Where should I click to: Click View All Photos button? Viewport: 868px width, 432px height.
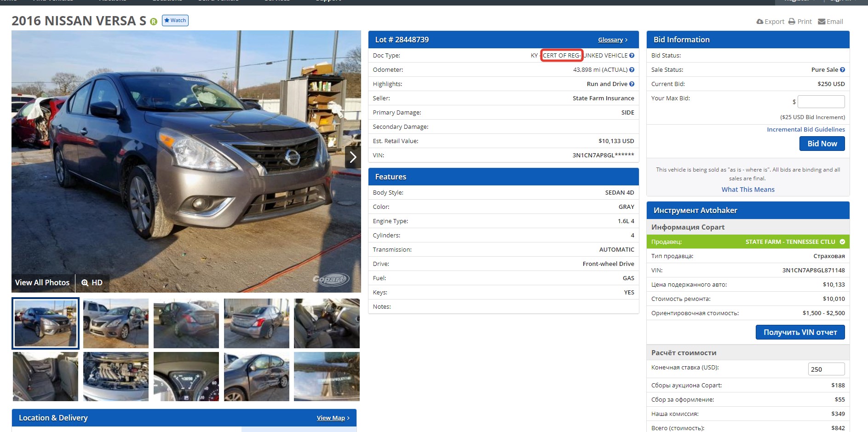[42, 282]
